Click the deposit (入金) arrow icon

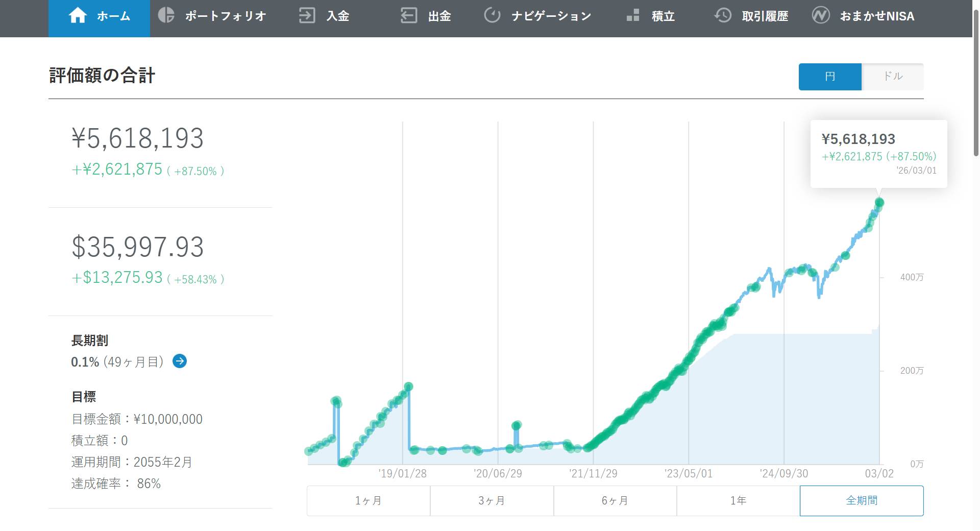(x=307, y=16)
